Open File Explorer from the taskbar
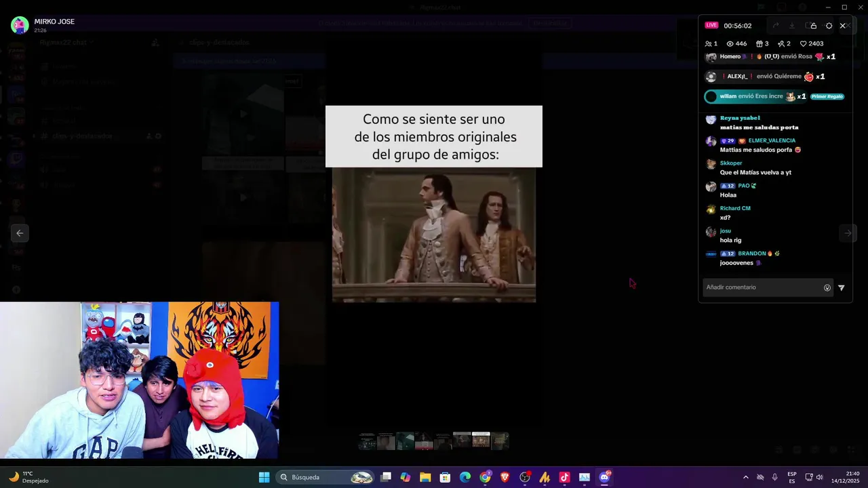 tap(425, 477)
